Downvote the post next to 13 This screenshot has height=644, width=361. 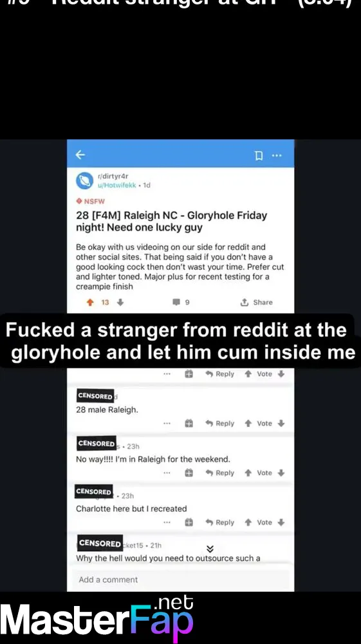[120, 302]
